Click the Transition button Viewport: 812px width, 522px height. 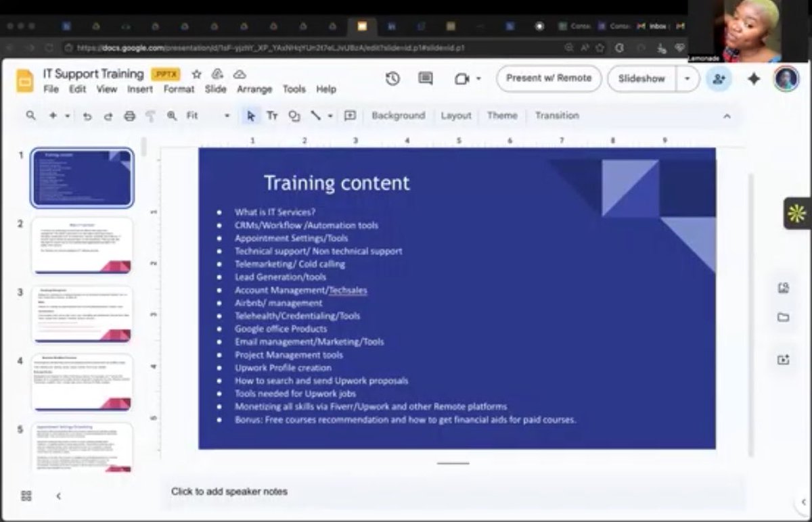(557, 116)
